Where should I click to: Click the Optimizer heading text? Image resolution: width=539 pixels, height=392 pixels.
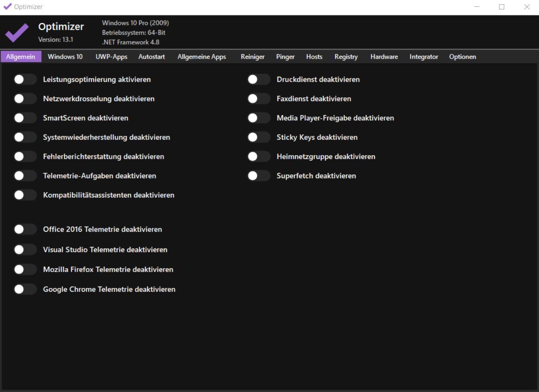pos(61,27)
